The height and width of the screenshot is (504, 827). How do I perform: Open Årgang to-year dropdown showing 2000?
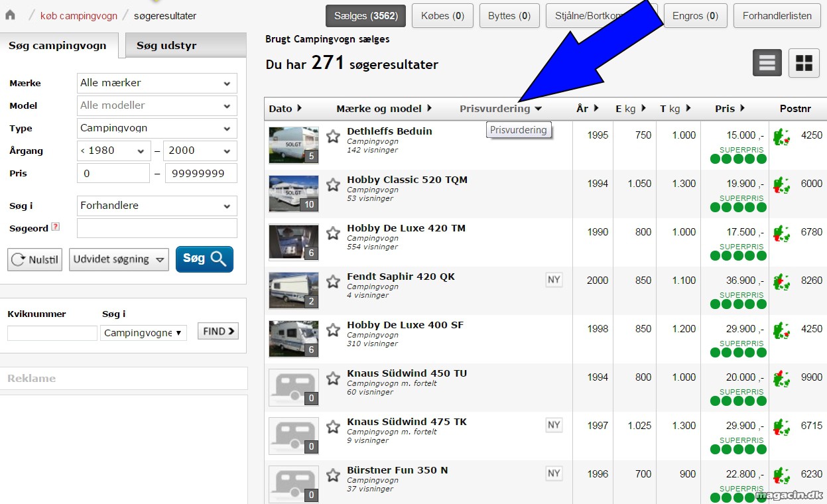[x=200, y=151]
